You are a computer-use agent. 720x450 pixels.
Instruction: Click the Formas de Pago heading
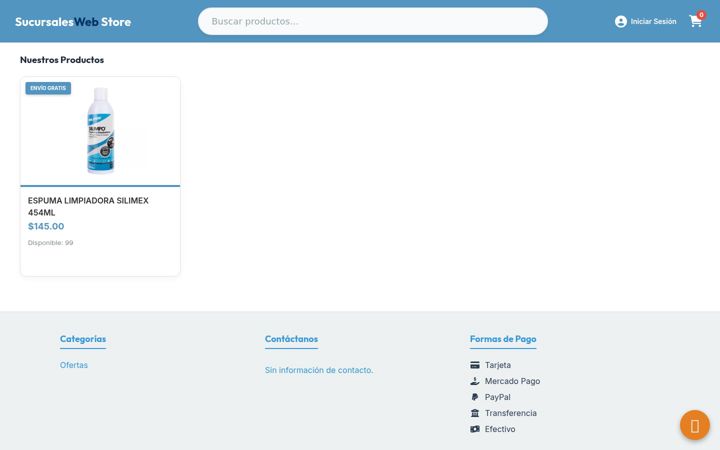click(503, 339)
